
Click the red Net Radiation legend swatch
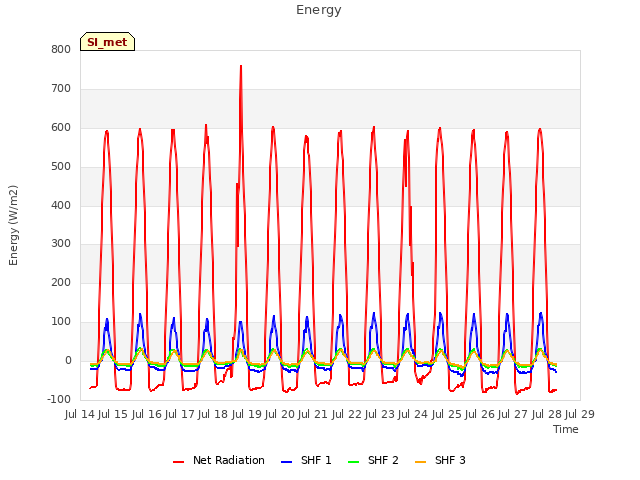[x=178, y=462]
